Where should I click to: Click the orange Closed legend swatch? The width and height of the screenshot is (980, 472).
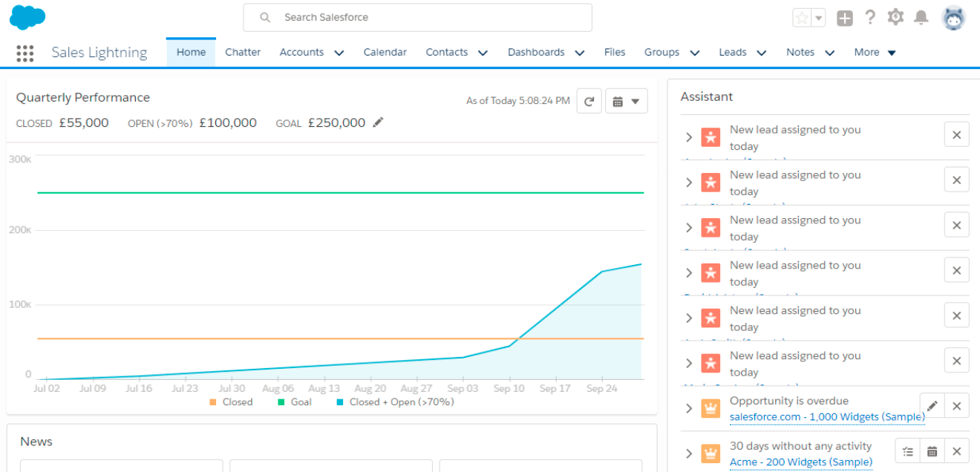pyautogui.click(x=213, y=402)
